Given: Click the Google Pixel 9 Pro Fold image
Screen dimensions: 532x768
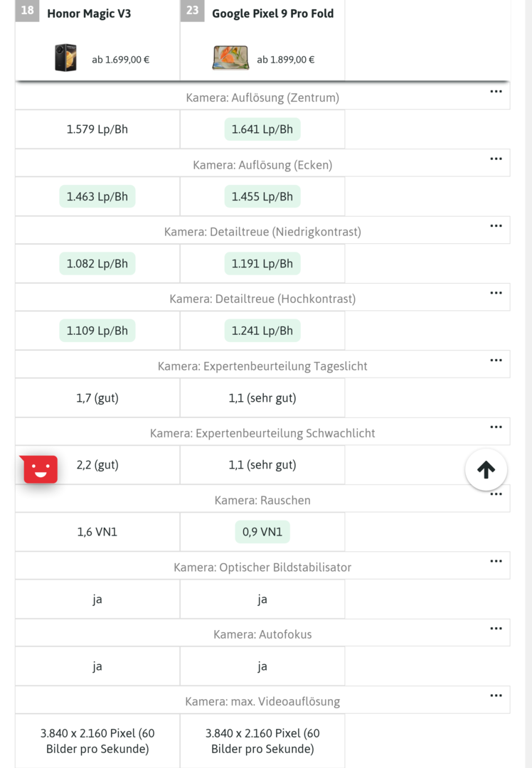Looking at the screenshot, I should [230, 58].
